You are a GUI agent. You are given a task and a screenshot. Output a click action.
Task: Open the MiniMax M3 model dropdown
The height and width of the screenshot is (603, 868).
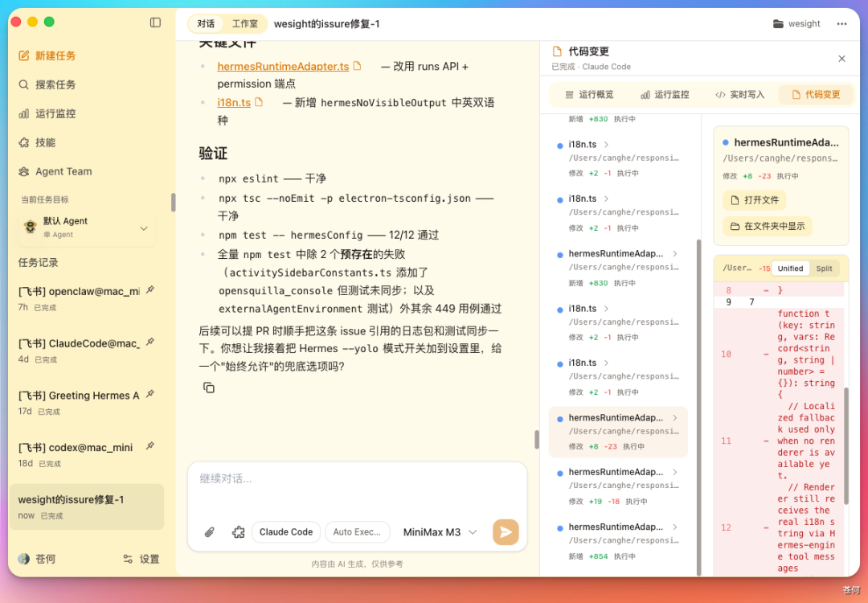tap(440, 532)
